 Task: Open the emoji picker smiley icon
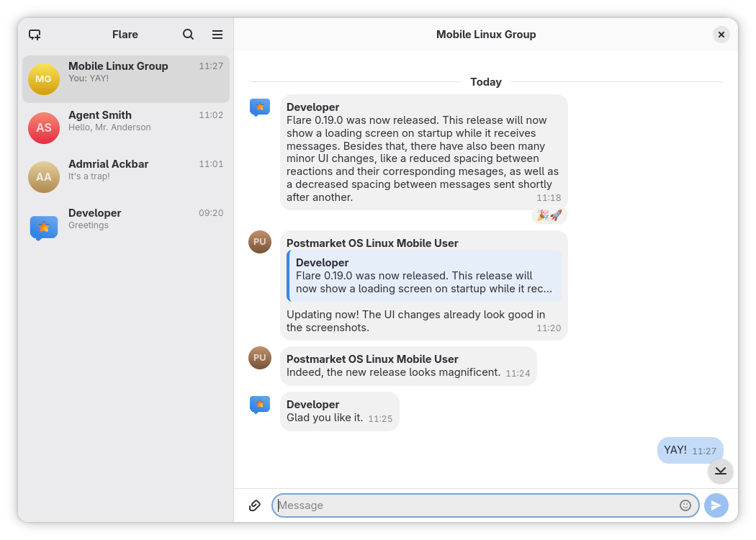point(685,505)
